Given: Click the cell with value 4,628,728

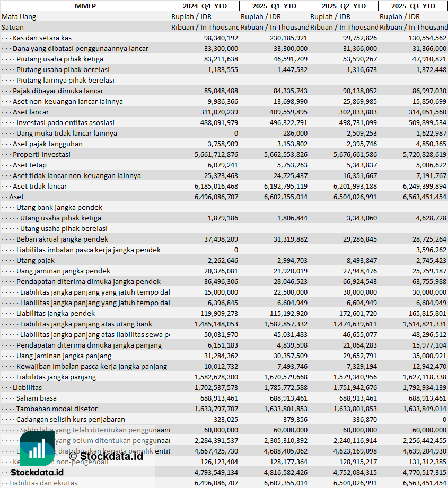Looking at the screenshot, I should pos(431,218).
